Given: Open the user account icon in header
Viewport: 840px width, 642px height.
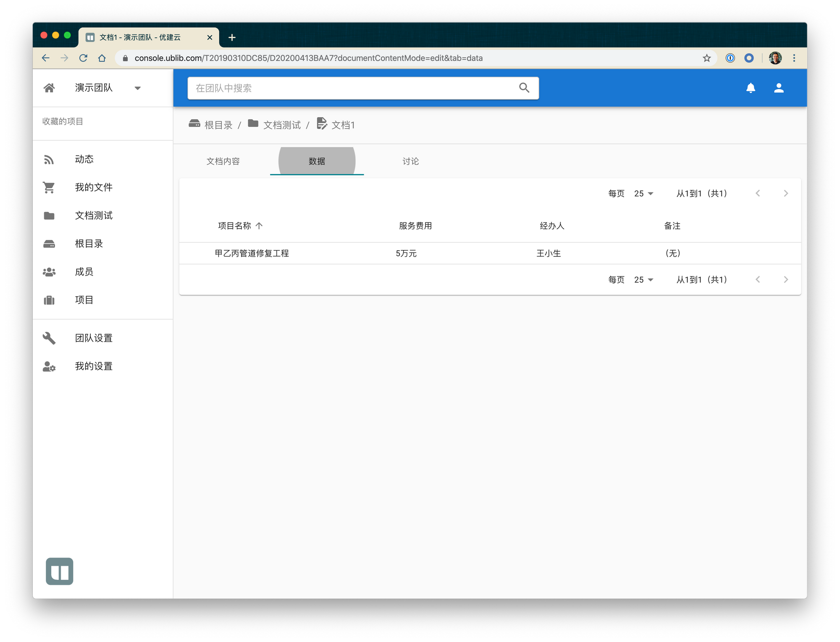Looking at the screenshot, I should 779,88.
